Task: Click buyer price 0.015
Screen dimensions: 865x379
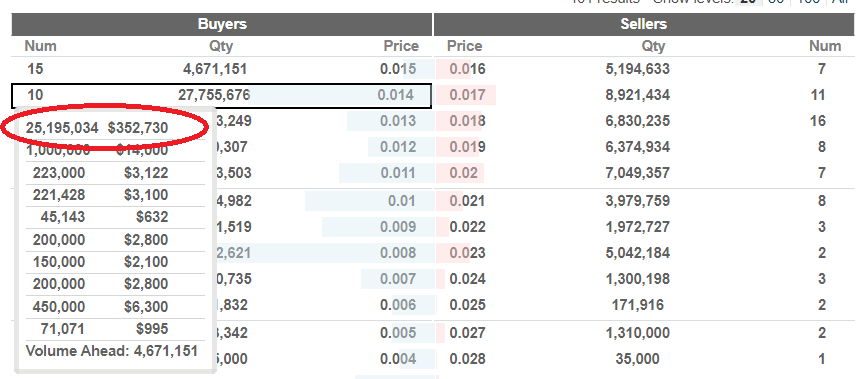Action: coord(398,69)
